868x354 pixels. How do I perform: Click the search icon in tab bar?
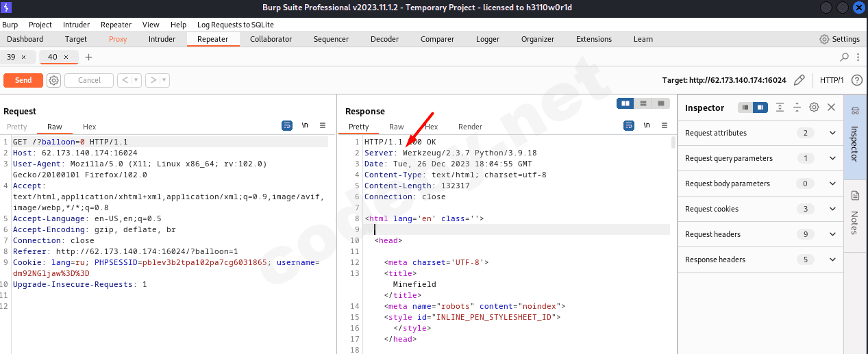click(x=844, y=57)
